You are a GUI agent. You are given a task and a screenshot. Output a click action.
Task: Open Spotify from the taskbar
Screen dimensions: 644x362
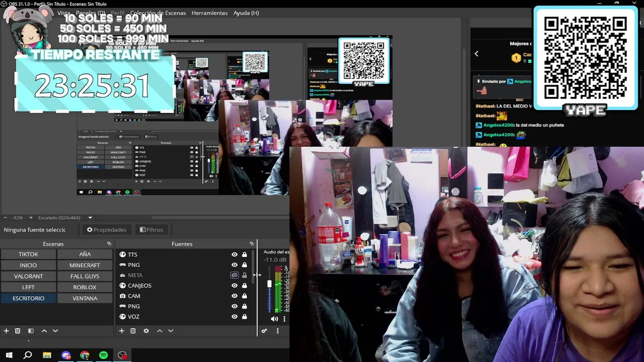(x=103, y=355)
